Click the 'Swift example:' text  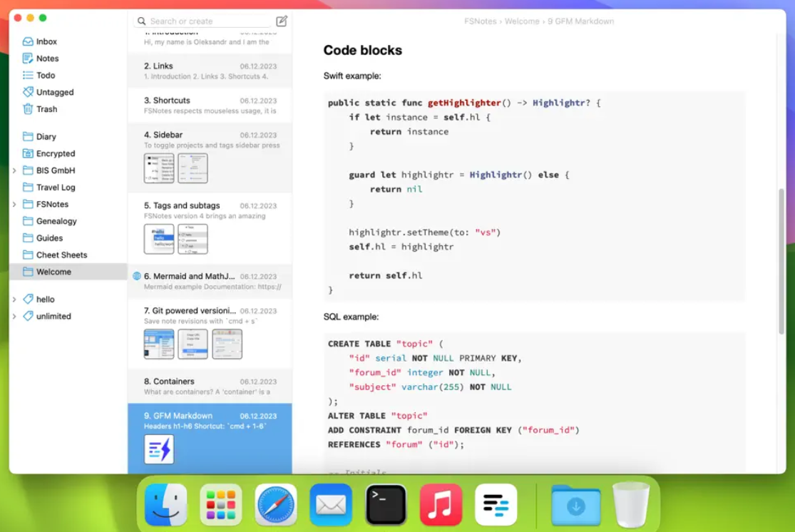352,76
